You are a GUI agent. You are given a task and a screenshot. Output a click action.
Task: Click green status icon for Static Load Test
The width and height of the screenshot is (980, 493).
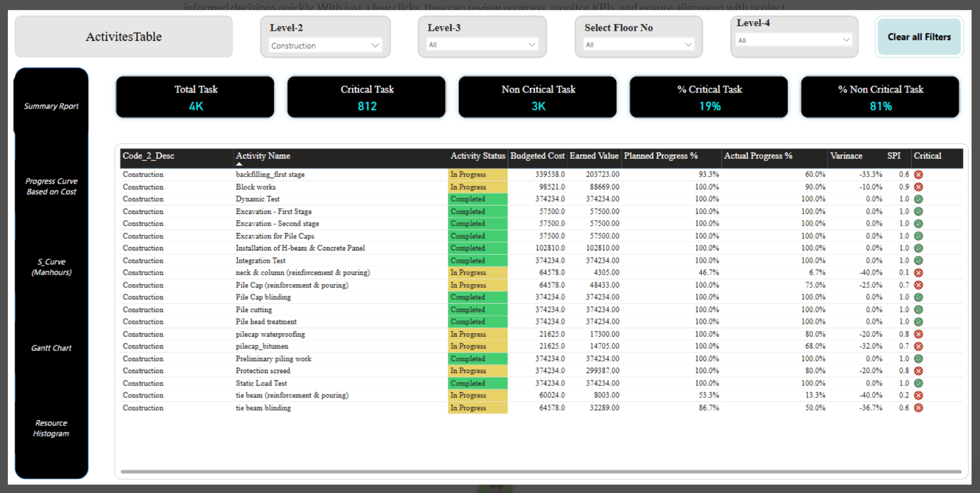tap(918, 383)
